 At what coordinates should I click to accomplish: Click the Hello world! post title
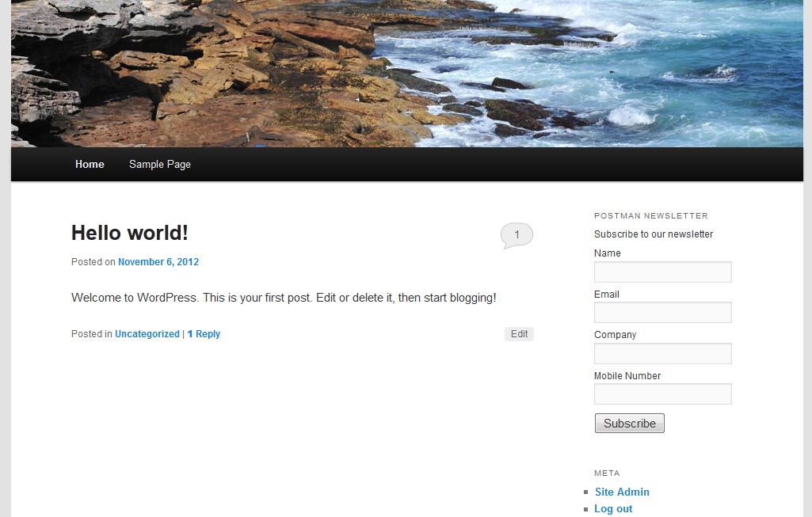[129, 233]
